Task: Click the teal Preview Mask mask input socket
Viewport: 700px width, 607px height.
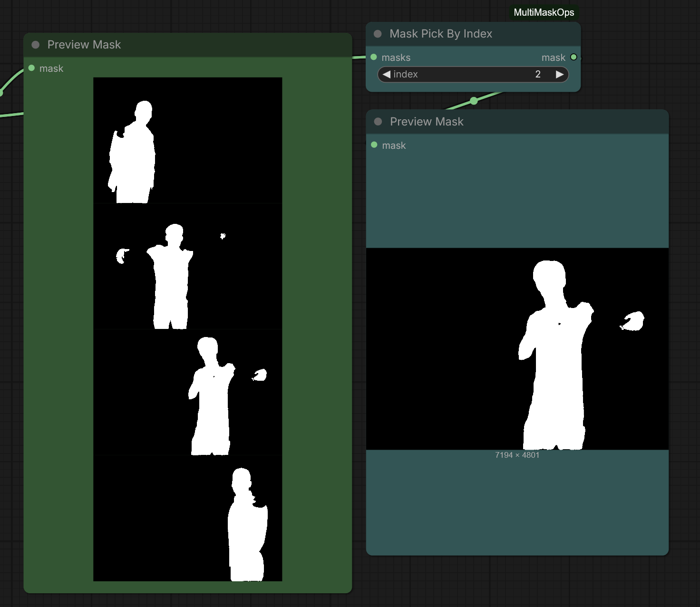Action: click(x=374, y=145)
